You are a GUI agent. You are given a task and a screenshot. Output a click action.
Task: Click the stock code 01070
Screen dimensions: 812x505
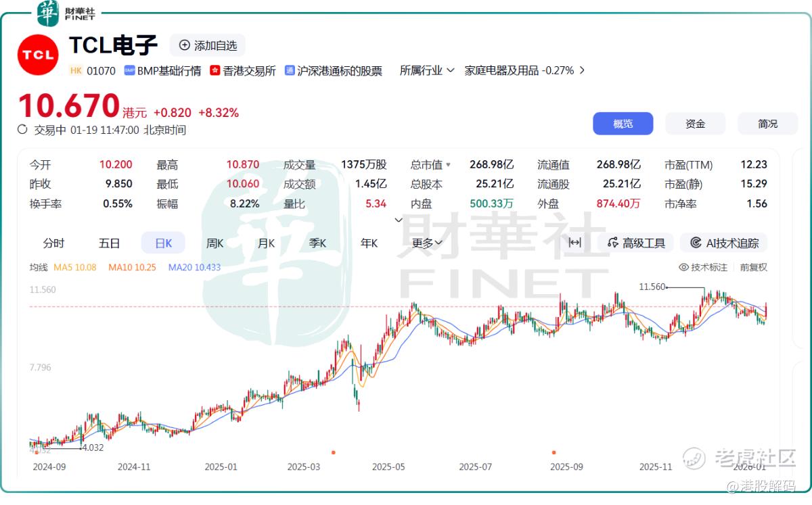coord(101,70)
